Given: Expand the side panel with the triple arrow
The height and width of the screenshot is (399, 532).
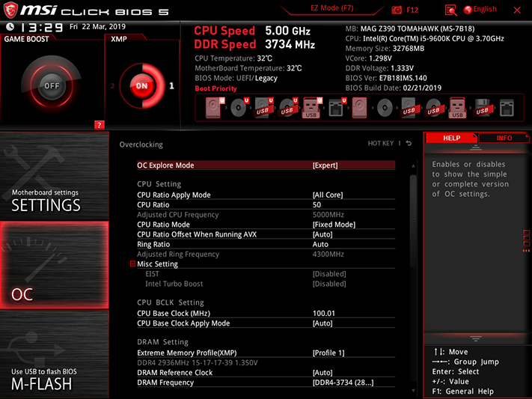Looking at the screenshot, I should pyautogui.click(x=526, y=251).
